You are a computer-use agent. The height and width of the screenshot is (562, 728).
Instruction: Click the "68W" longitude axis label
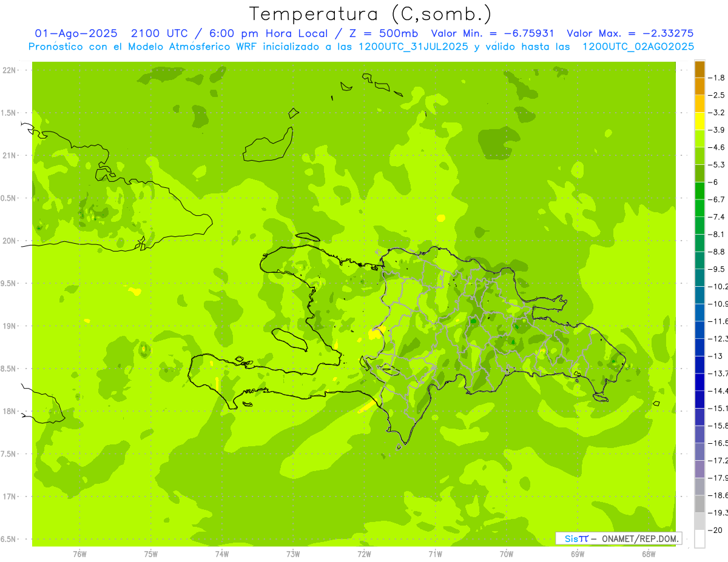pos(649,554)
